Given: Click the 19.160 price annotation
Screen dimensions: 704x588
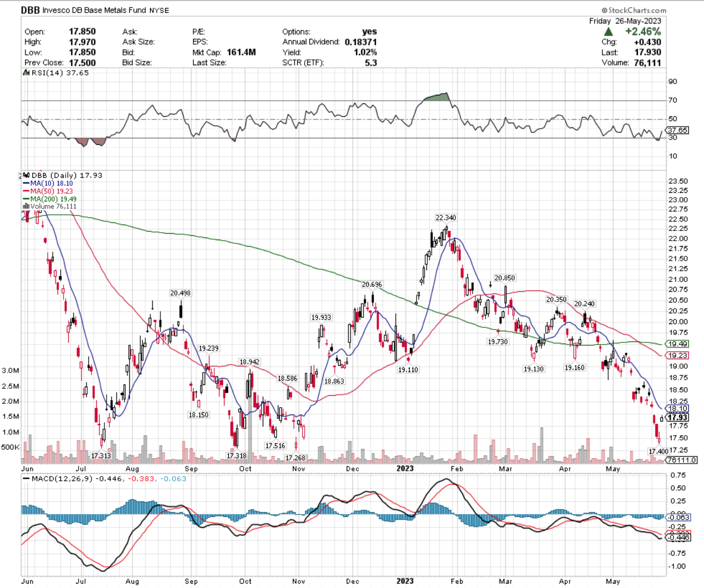Looking at the screenshot, I should click(574, 368).
